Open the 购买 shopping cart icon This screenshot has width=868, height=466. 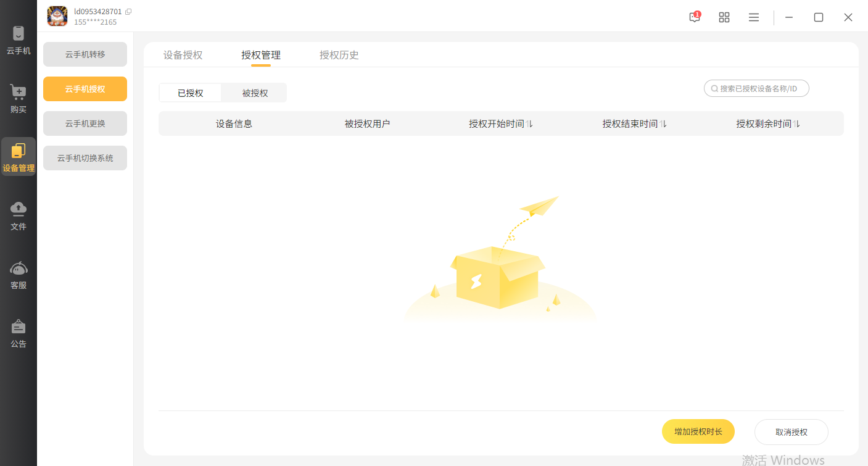pyautogui.click(x=19, y=99)
